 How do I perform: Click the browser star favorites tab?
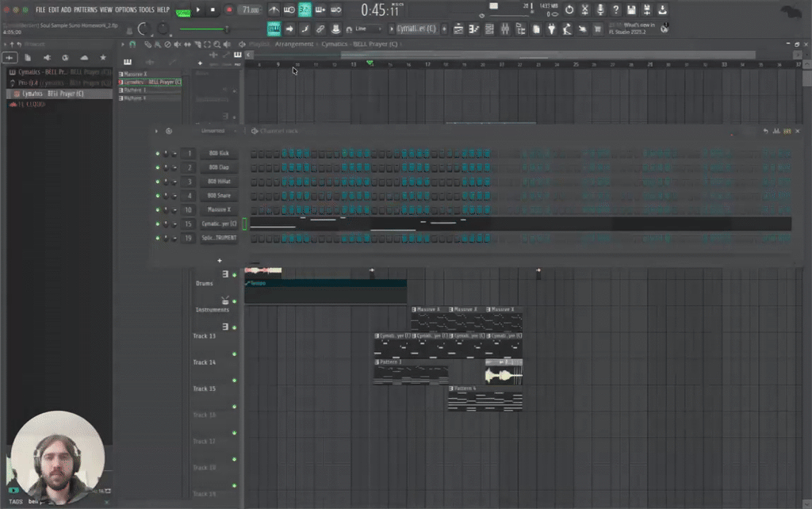tap(103, 57)
